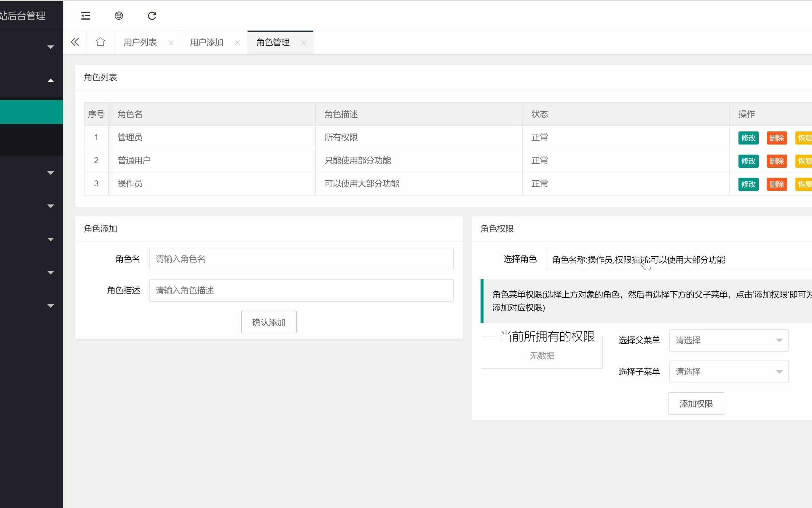The image size is (812, 508).
Task: Focus the 角色名 input field
Action: [301, 259]
